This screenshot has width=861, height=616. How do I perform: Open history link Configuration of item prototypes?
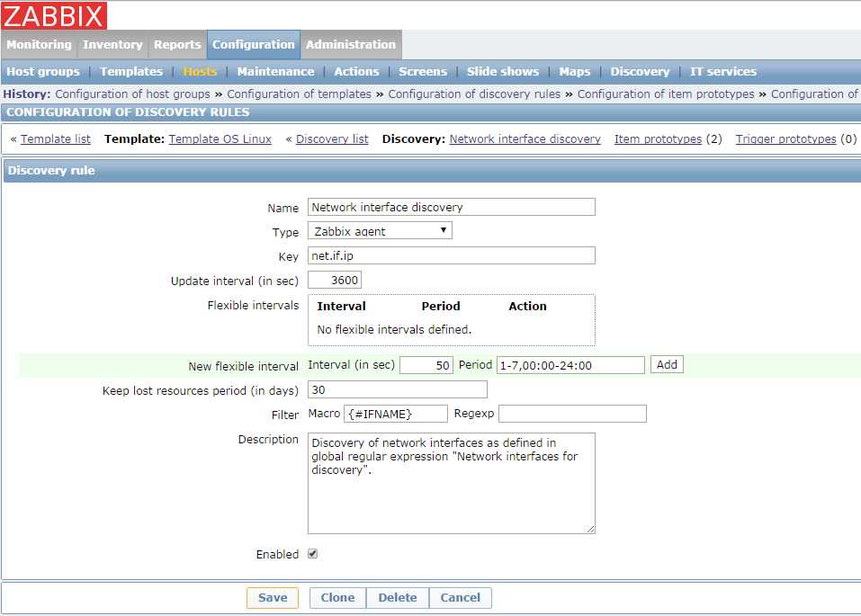pos(666,94)
